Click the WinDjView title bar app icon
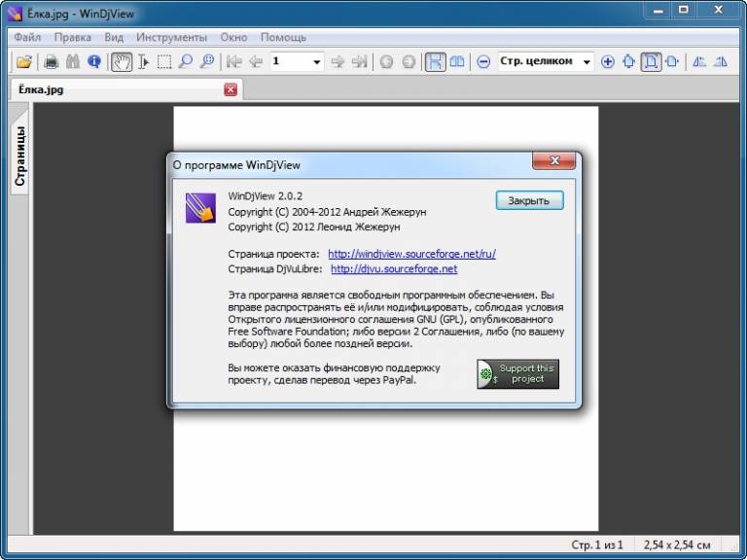 click(x=15, y=14)
